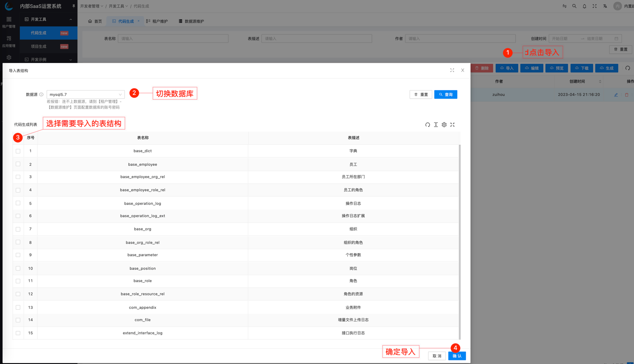Click the table density (row height) icon
This screenshot has height=364, width=634.
[x=436, y=125]
